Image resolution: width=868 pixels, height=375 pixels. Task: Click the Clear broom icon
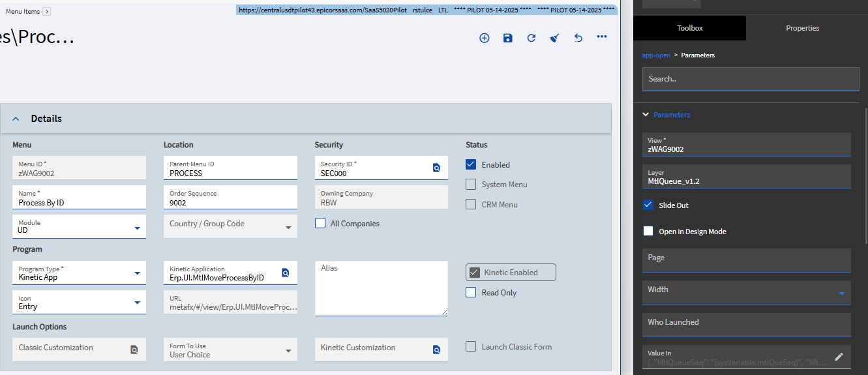[555, 38]
